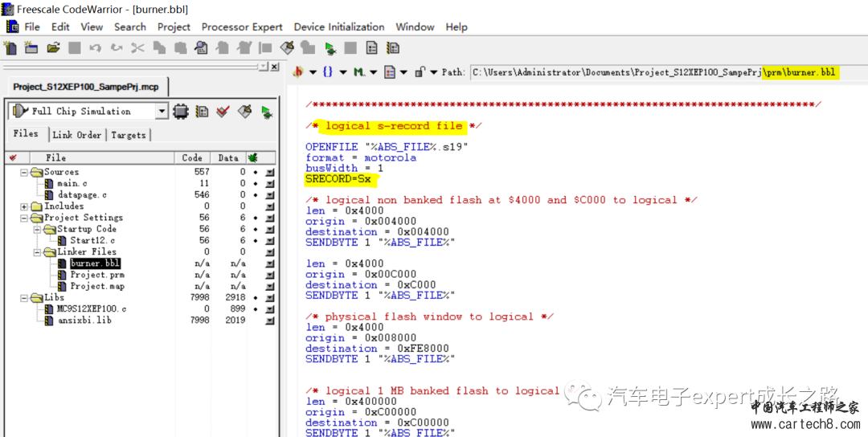This screenshot has width=868, height=437.
Task: Click the red checkmark Synchronize Modification Dates icon
Action: [223, 112]
